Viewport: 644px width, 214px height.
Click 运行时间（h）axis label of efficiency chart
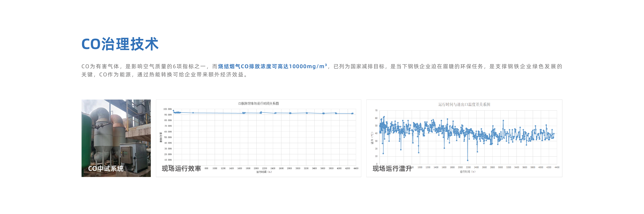(x=264, y=172)
